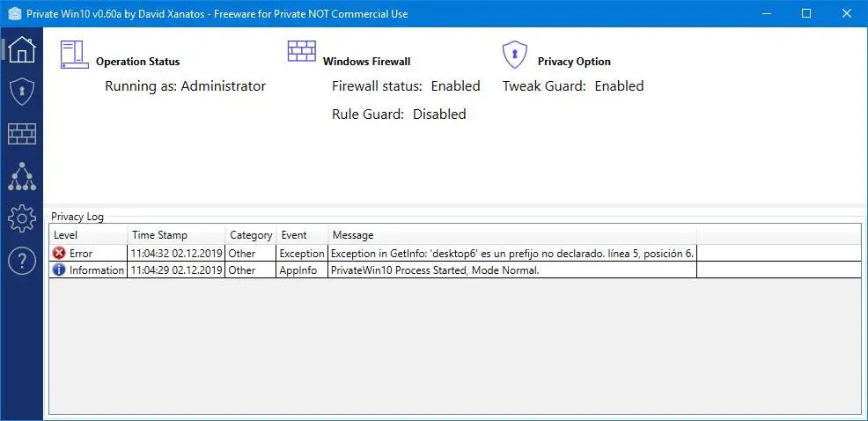Open the Home overview sidebar icon
This screenshot has height=421, width=868.
point(22,50)
